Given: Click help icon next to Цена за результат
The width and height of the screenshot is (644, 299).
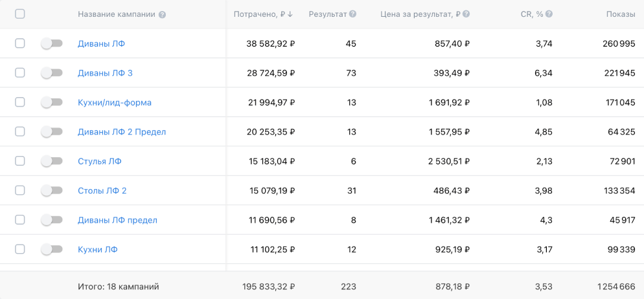Looking at the screenshot, I should (466, 14).
